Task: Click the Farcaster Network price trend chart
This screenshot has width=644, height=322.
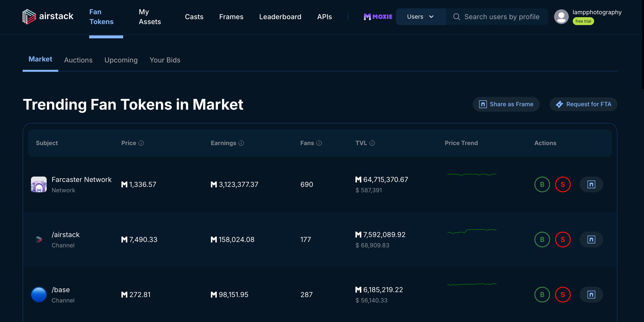Action: (x=472, y=174)
